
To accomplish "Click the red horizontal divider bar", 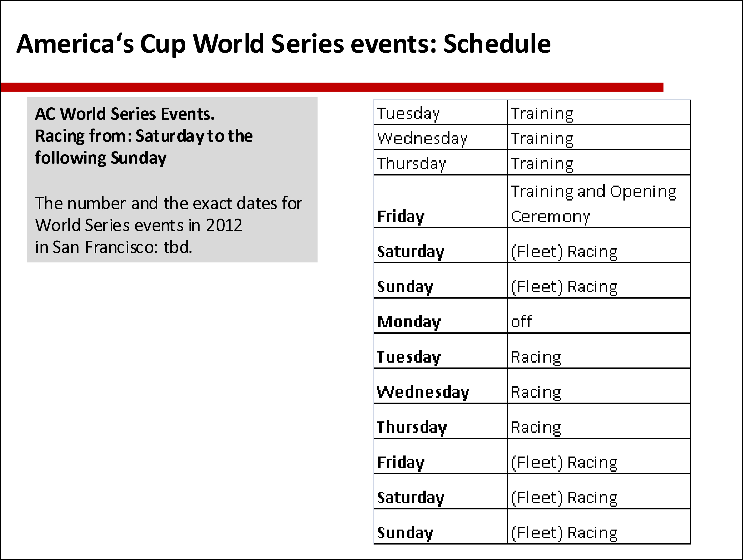I will coord(332,87).
